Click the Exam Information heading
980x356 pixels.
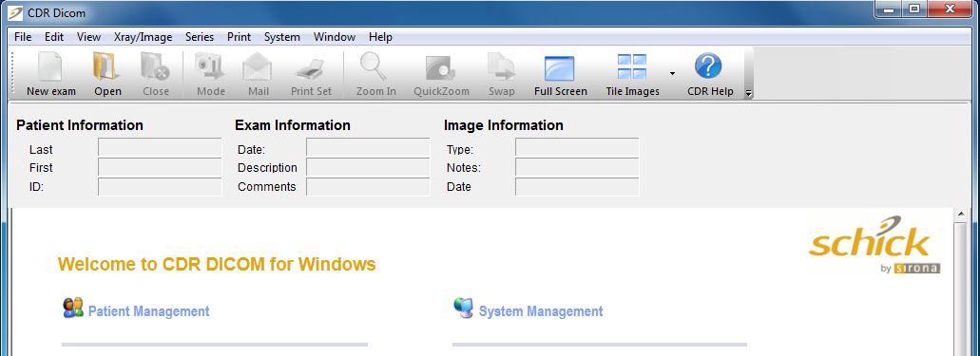(293, 125)
